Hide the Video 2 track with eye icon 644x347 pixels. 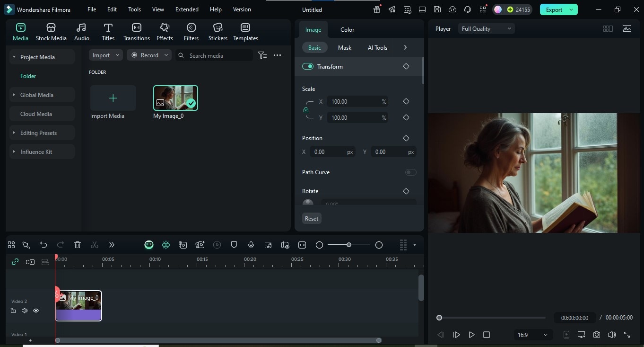[x=36, y=311]
